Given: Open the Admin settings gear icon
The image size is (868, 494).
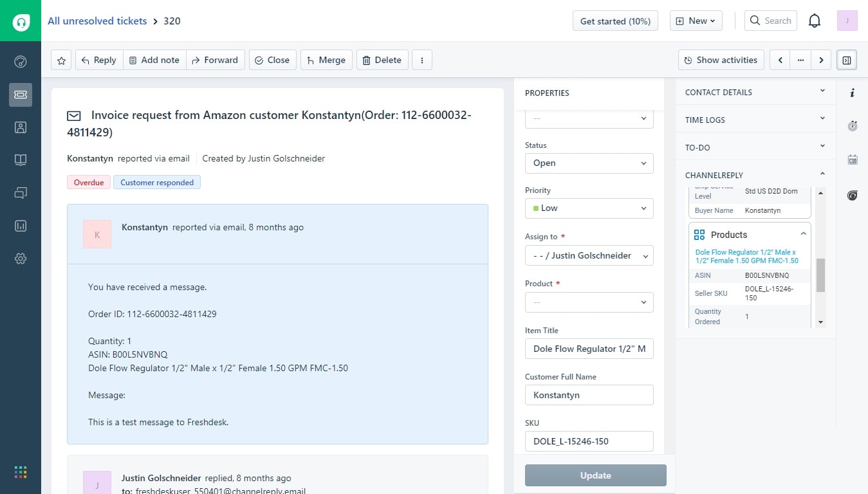Looking at the screenshot, I should (20, 258).
